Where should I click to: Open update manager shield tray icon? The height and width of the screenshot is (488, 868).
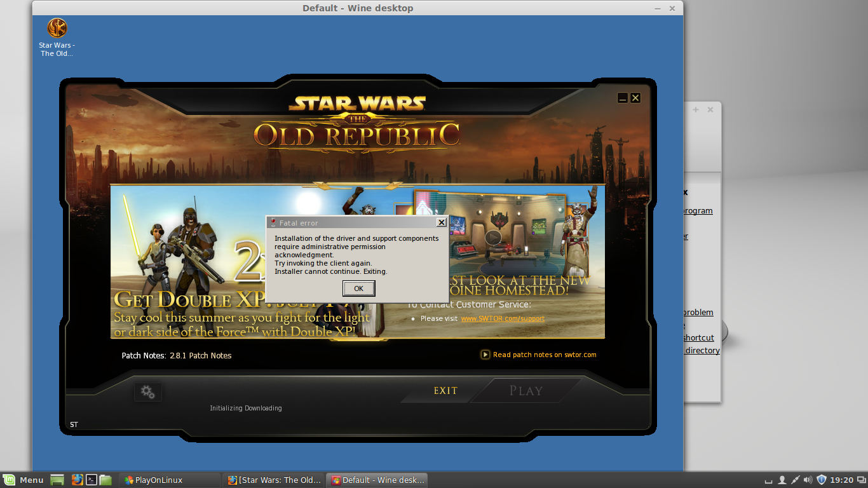click(822, 480)
